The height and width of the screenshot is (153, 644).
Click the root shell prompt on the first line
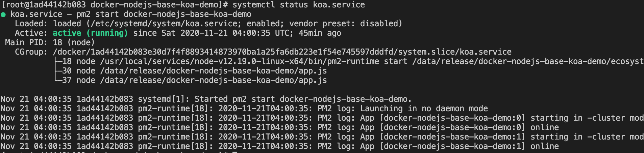coord(114,5)
